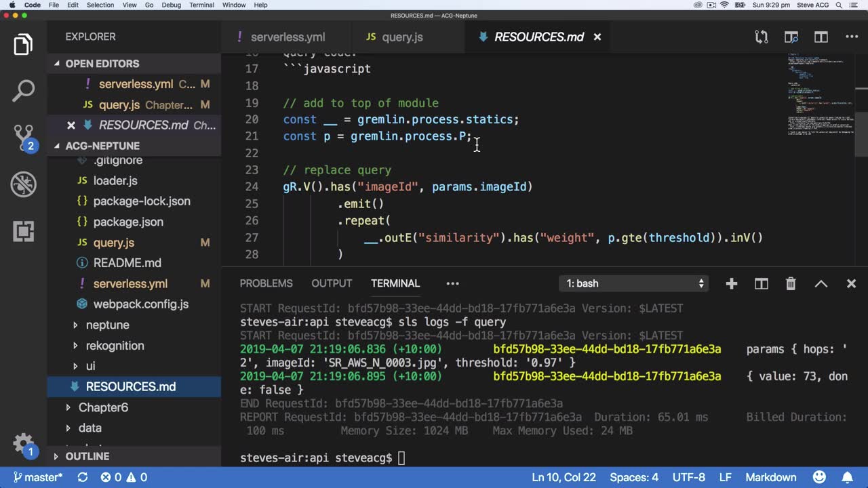Click the Markdown language mode in status bar

point(770,478)
